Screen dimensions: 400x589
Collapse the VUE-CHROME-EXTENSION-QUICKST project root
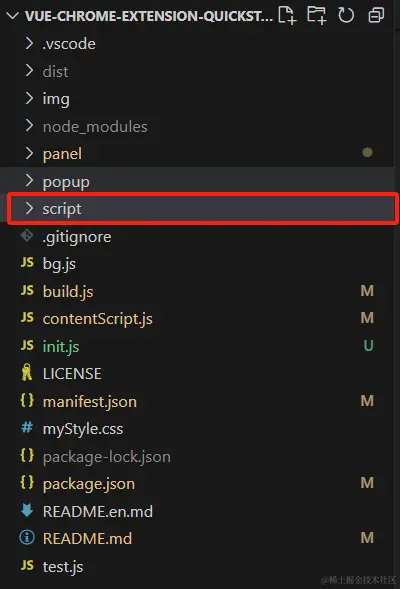click(13, 16)
